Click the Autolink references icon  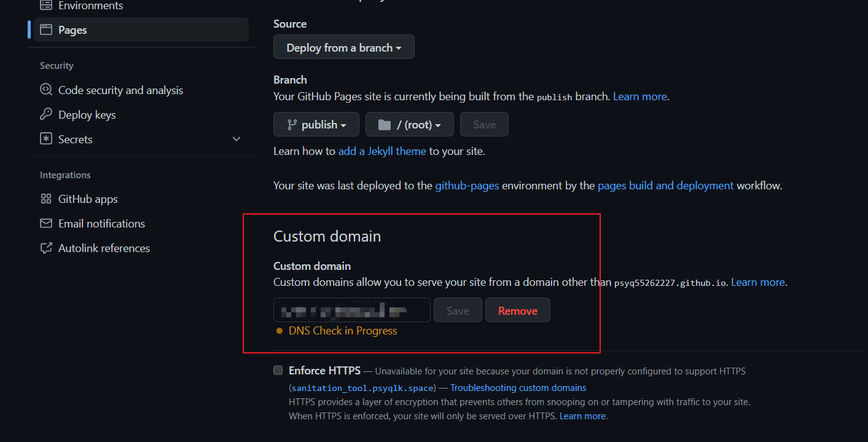(x=46, y=248)
